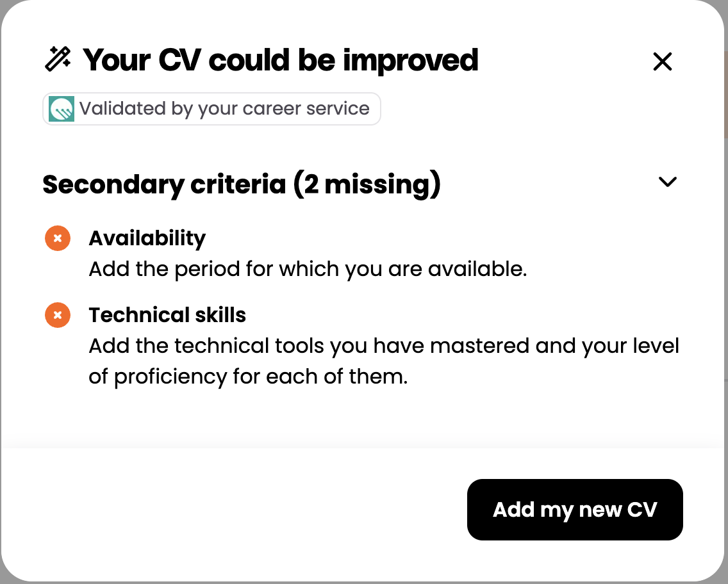Select the Technical skills criterion title
Viewport: 728px width, 584px height.
coord(167,315)
